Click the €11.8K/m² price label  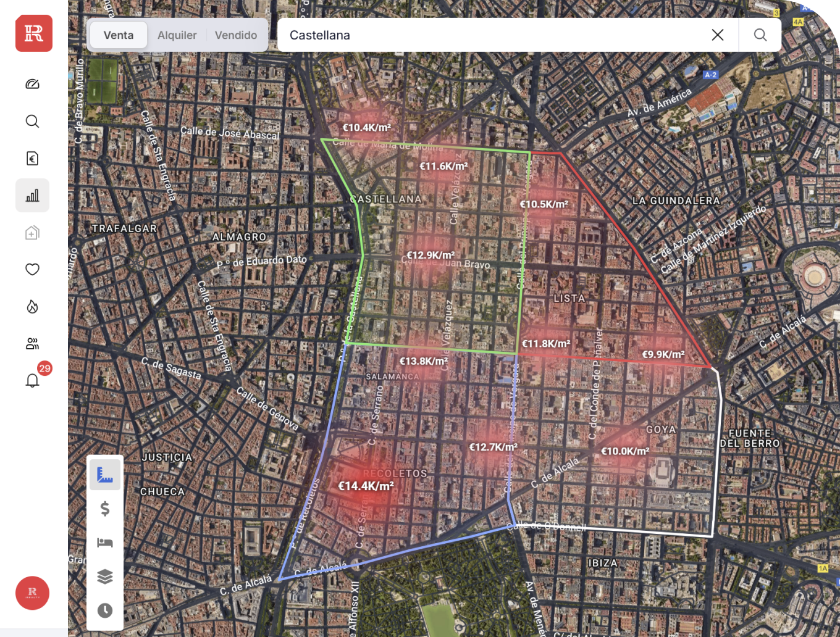pos(546,344)
